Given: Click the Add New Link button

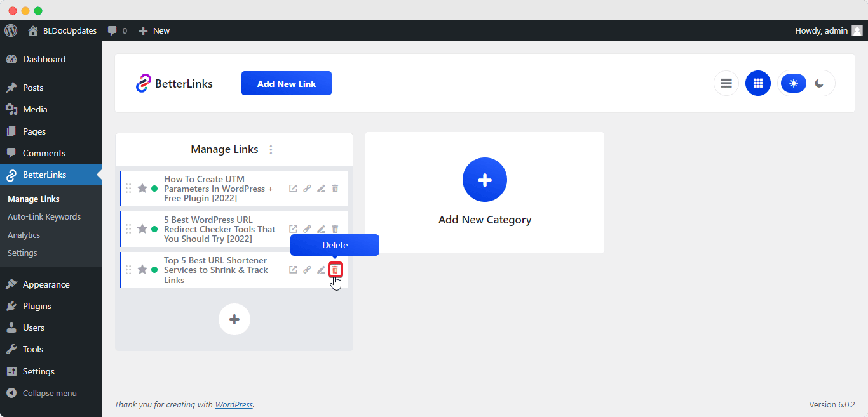Looking at the screenshot, I should tap(286, 83).
